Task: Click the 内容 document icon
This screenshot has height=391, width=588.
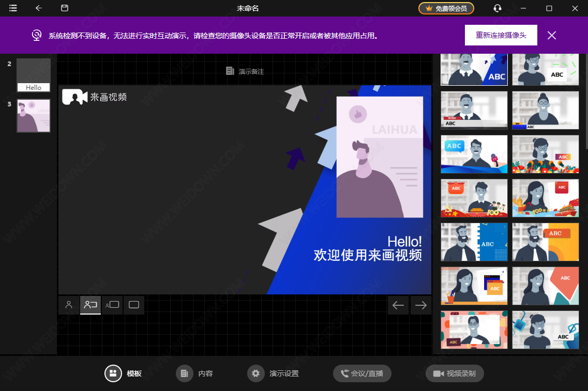Action: [184, 373]
